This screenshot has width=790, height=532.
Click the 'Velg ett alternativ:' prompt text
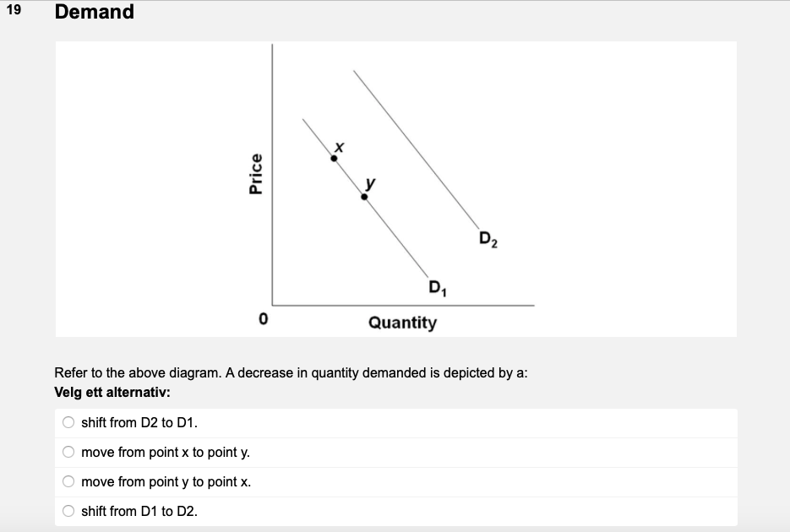pyautogui.click(x=112, y=392)
